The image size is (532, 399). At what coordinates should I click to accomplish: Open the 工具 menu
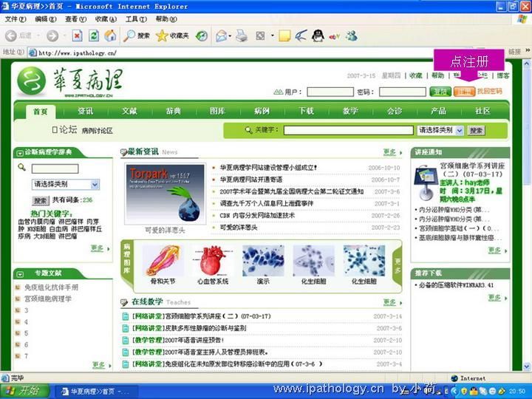pyautogui.click(x=136, y=19)
